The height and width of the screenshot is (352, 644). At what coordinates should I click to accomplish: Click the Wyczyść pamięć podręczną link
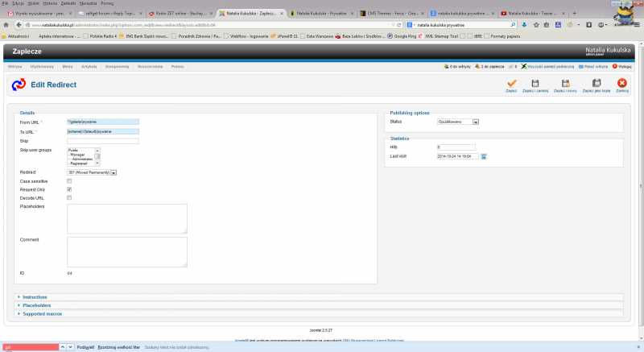point(551,66)
